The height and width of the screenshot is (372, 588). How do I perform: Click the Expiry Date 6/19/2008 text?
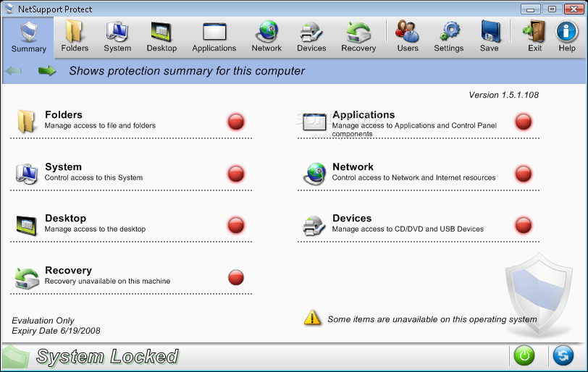[56, 331]
